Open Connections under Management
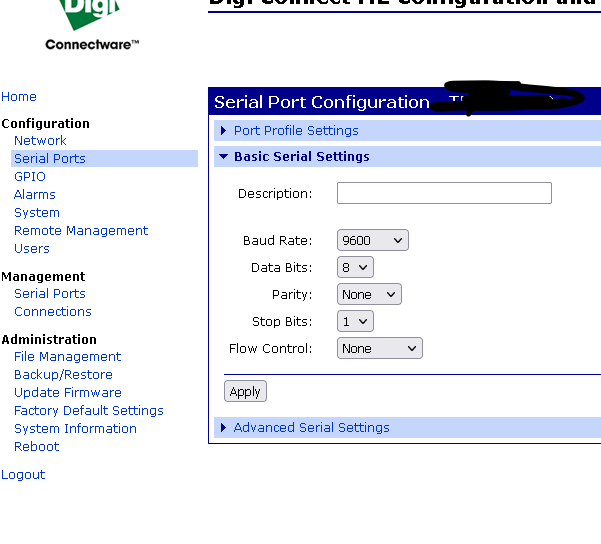The height and width of the screenshot is (544, 601). pos(53,312)
